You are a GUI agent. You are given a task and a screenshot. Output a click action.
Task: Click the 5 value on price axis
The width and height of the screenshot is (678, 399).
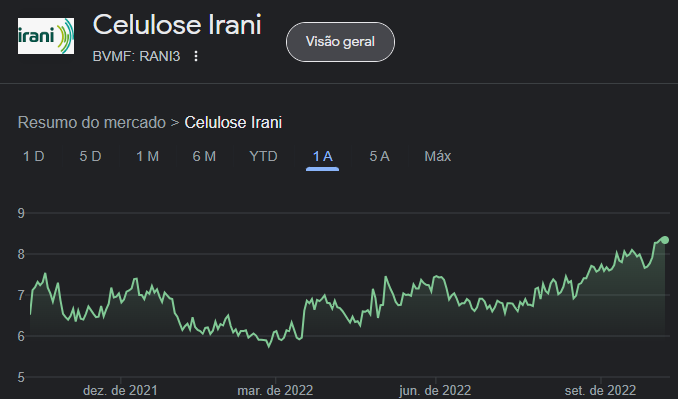21,377
